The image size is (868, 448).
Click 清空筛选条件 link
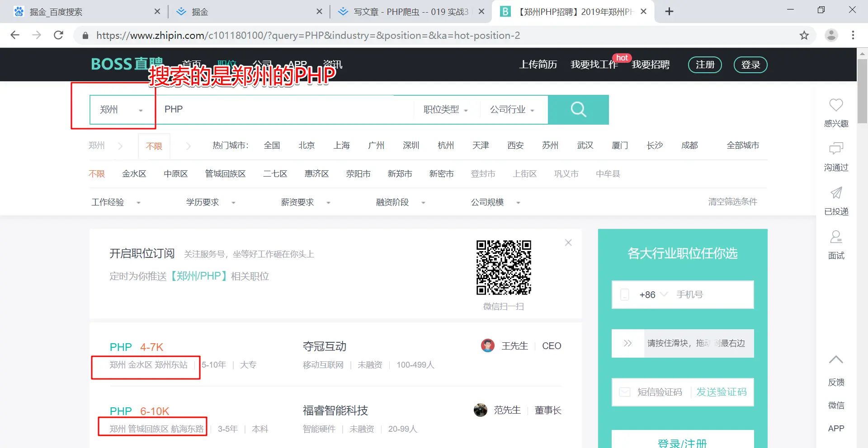(x=732, y=202)
